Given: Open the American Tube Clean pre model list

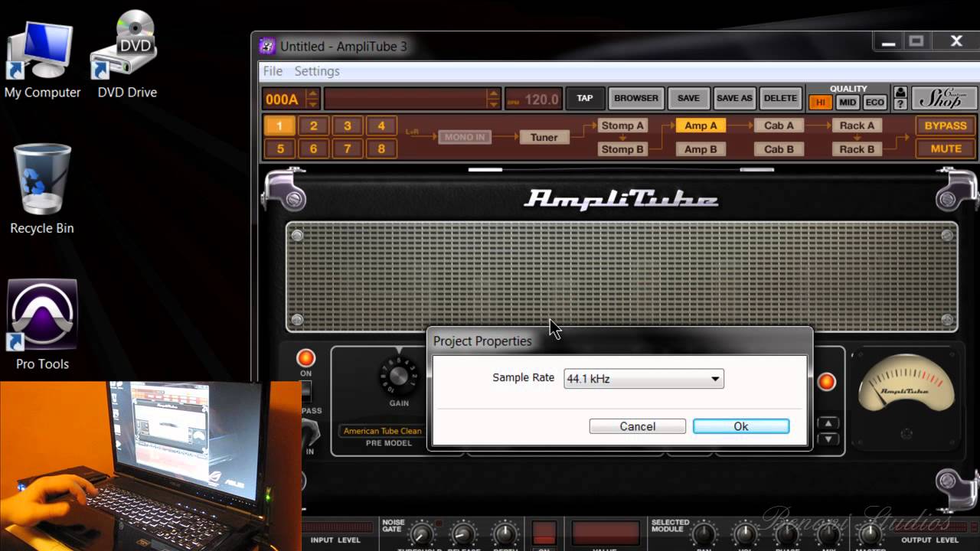Looking at the screenshot, I should tap(382, 431).
